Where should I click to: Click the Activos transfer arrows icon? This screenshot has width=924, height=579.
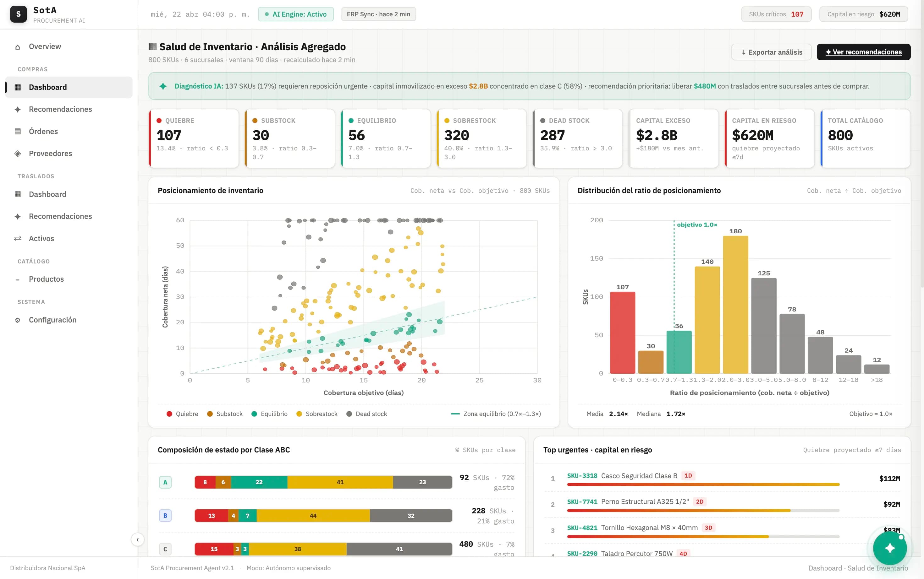[x=18, y=239]
